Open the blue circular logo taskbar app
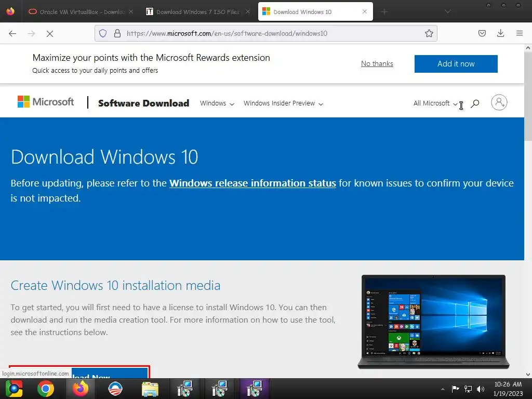Image resolution: width=532 pixels, height=399 pixels. (115, 389)
